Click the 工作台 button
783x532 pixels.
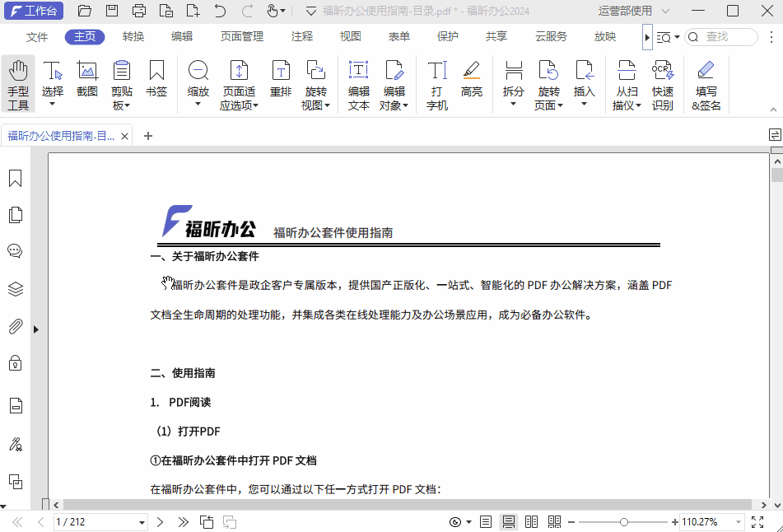pyautogui.click(x=34, y=11)
